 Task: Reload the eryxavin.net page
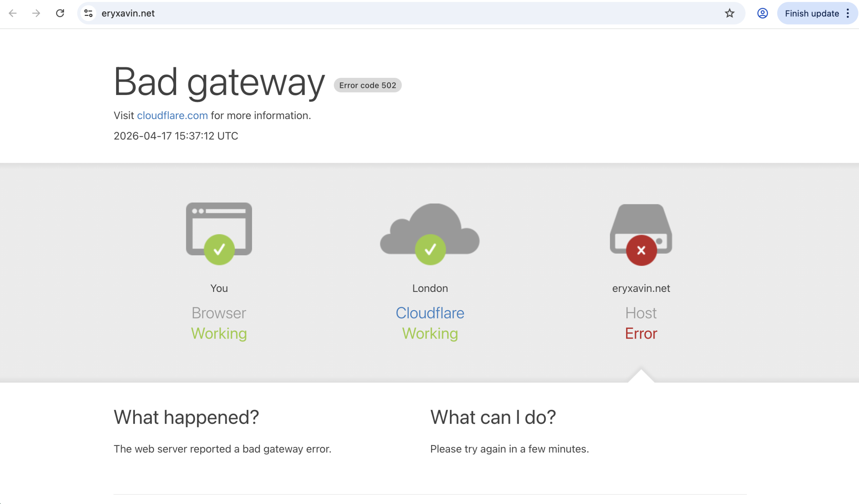[x=60, y=13]
